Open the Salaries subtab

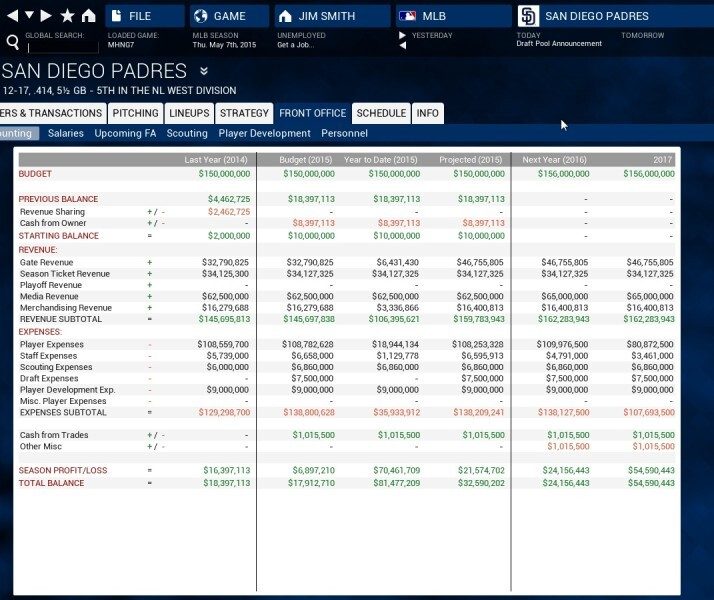[66, 133]
